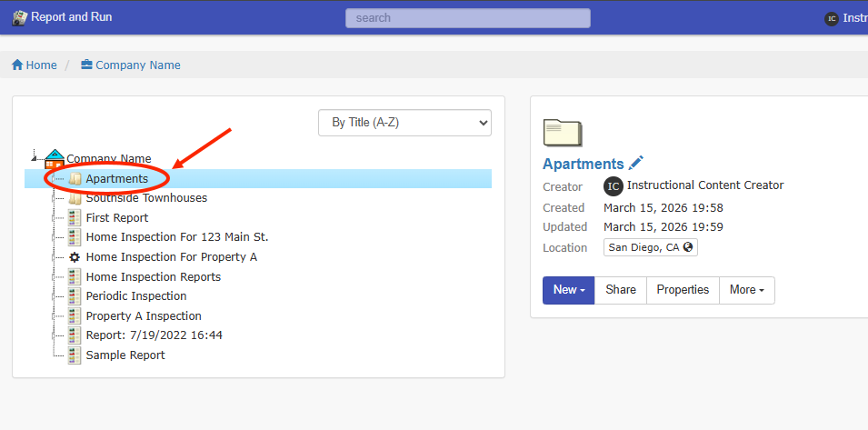Image resolution: width=868 pixels, height=430 pixels.
Task: Select Periodic Inspection report in tree
Action: (136, 296)
